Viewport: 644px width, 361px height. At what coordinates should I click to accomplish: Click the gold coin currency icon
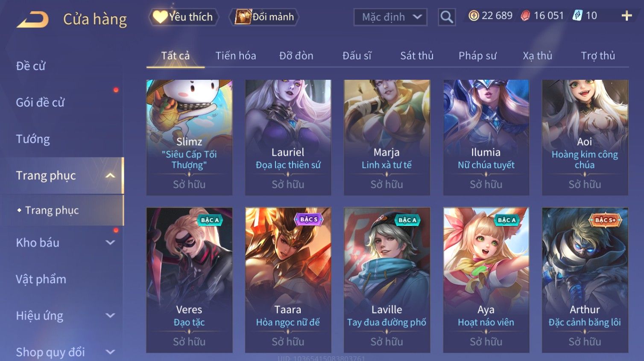474,16
